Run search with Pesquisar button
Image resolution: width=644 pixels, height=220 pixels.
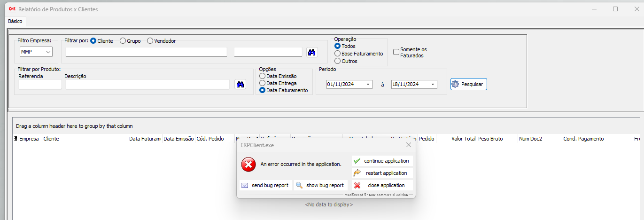[468, 84]
